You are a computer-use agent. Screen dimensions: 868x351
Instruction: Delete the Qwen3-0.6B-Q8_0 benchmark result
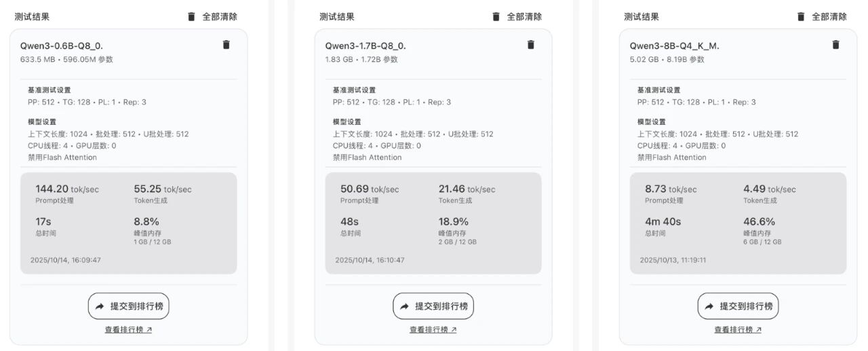coord(226,45)
